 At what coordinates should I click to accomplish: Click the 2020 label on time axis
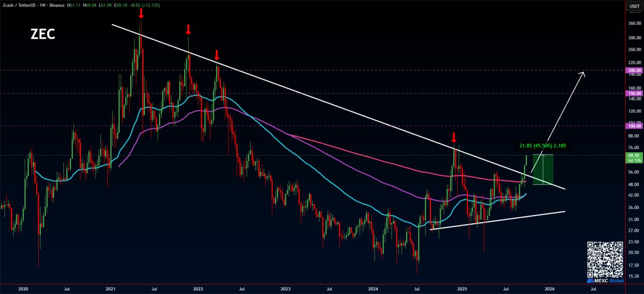[x=23, y=289]
